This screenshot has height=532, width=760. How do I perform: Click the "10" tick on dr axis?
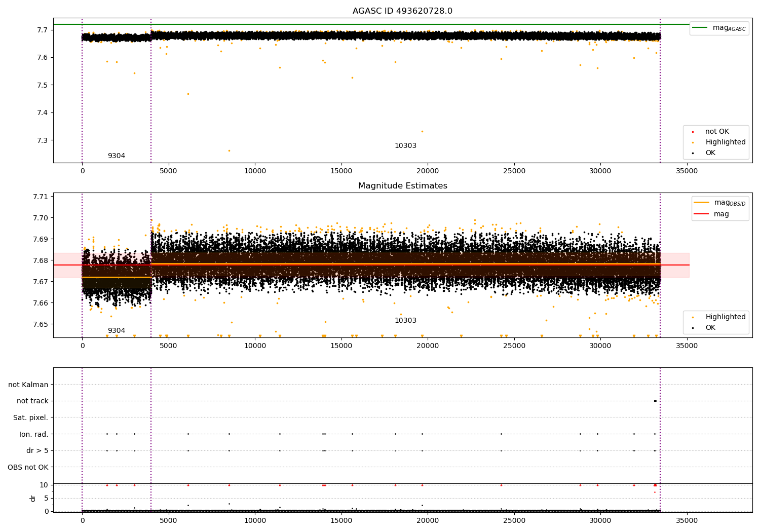[44, 485]
